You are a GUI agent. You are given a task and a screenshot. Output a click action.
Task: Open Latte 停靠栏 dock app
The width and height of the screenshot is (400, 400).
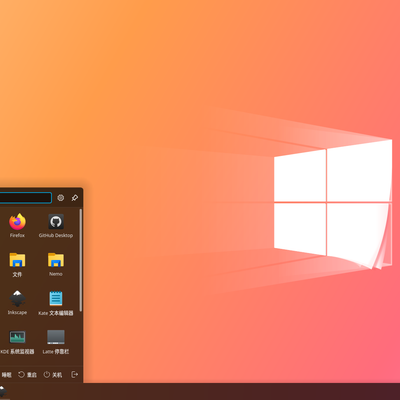pos(56,342)
